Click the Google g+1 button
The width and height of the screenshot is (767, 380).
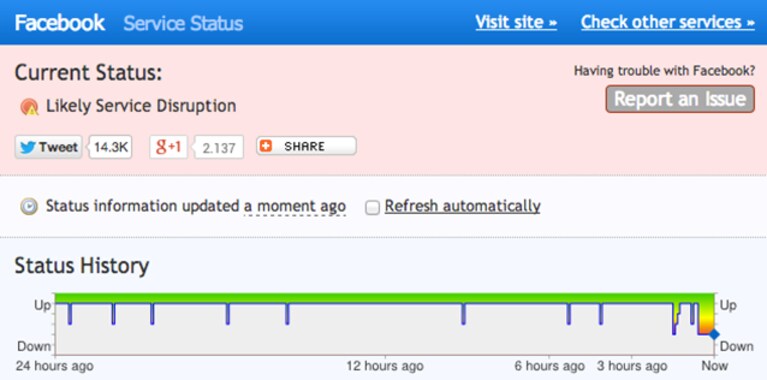click(168, 147)
